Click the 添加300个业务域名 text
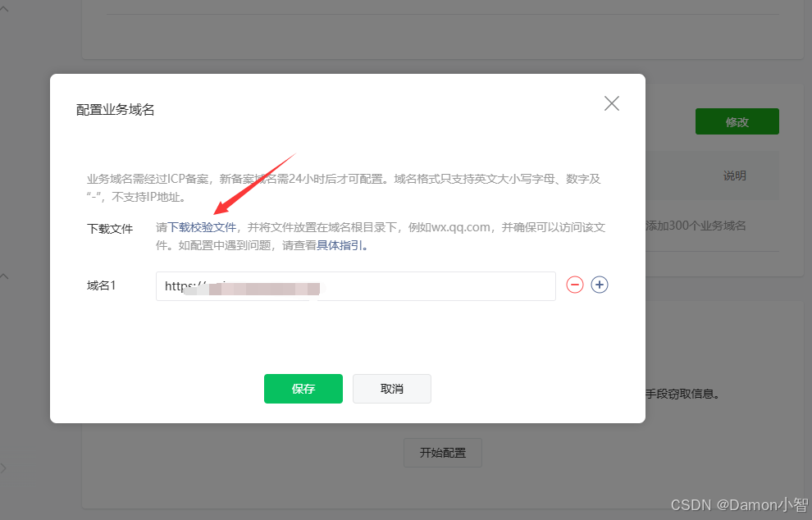Screen dimensions: 812x520 [696, 226]
